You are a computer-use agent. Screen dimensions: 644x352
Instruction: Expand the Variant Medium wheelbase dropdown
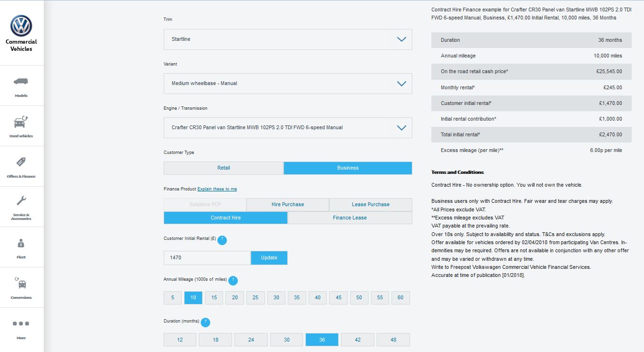click(x=288, y=83)
